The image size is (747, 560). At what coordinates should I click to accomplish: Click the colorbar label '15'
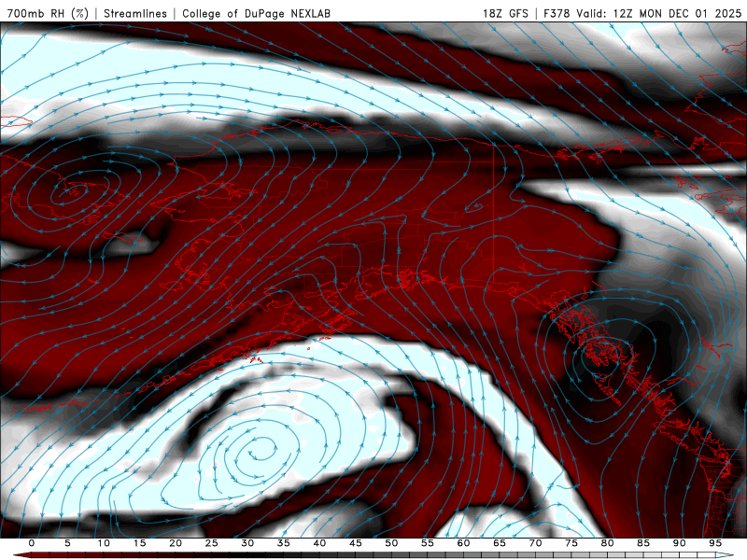[139, 543]
